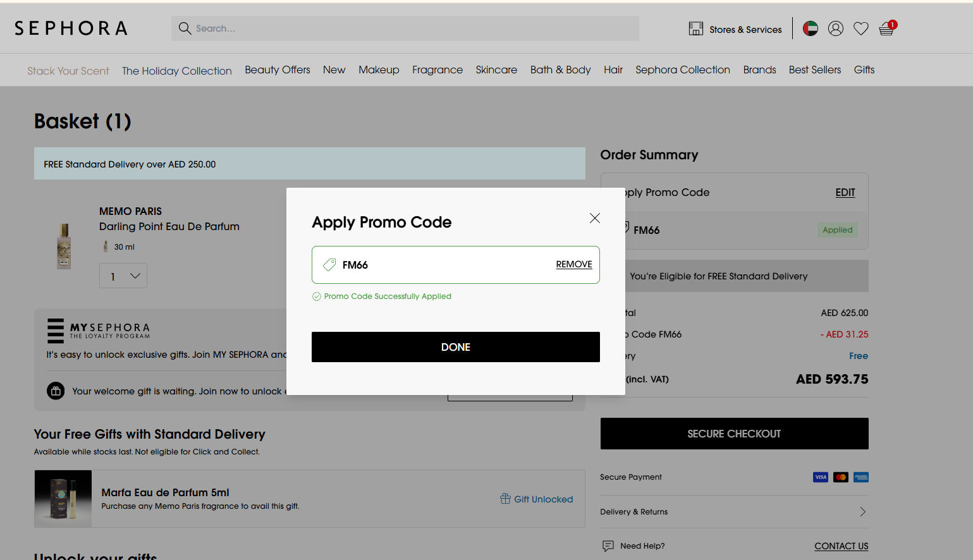The width and height of the screenshot is (973, 560).
Task: Click the DONE button
Action: pyautogui.click(x=456, y=347)
